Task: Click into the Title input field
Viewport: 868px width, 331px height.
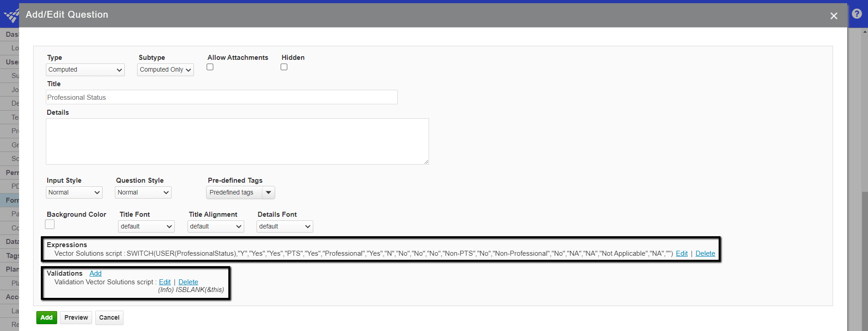Action: [x=222, y=97]
